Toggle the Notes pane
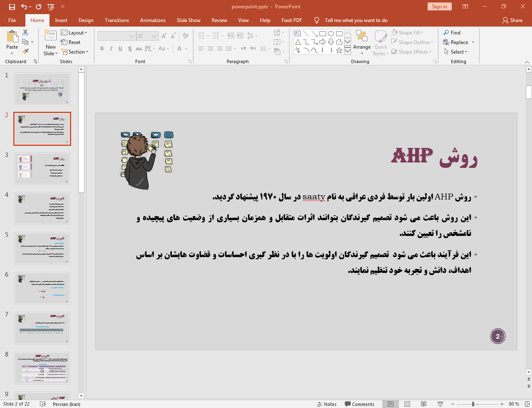532x408 pixels. pyautogui.click(x=327, y=404)
